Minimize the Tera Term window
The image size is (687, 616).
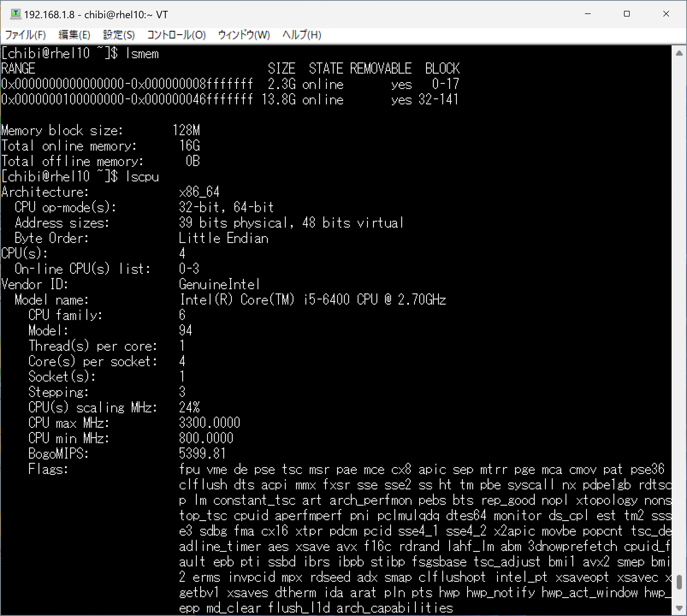point(587,14)
